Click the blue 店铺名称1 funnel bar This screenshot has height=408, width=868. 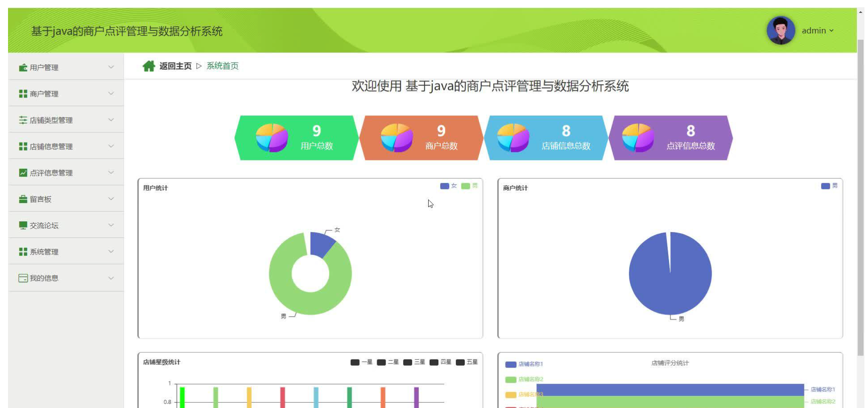point(670,390)
